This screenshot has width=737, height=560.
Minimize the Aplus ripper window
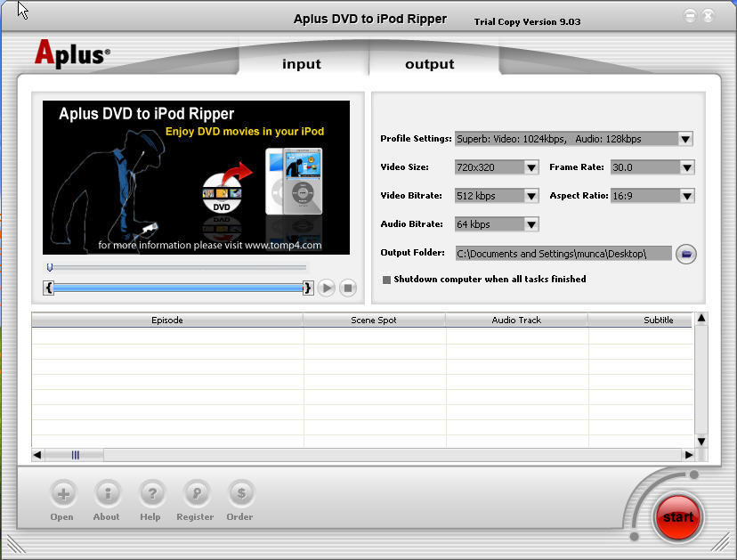coord(690,16)
